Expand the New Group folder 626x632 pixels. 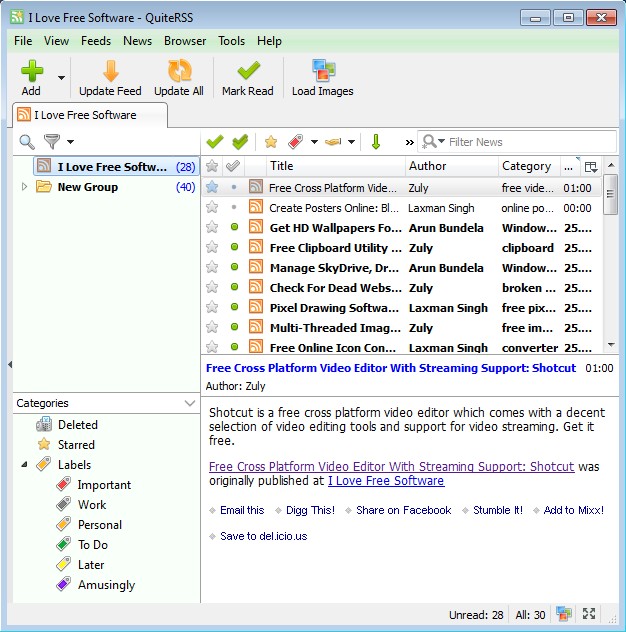[x=25, y=187]
